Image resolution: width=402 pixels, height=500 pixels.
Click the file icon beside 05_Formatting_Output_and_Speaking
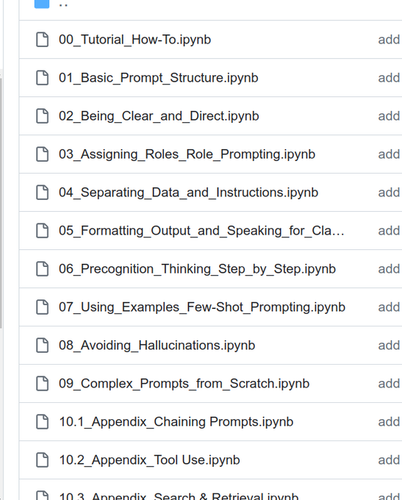tap(42, 231)
